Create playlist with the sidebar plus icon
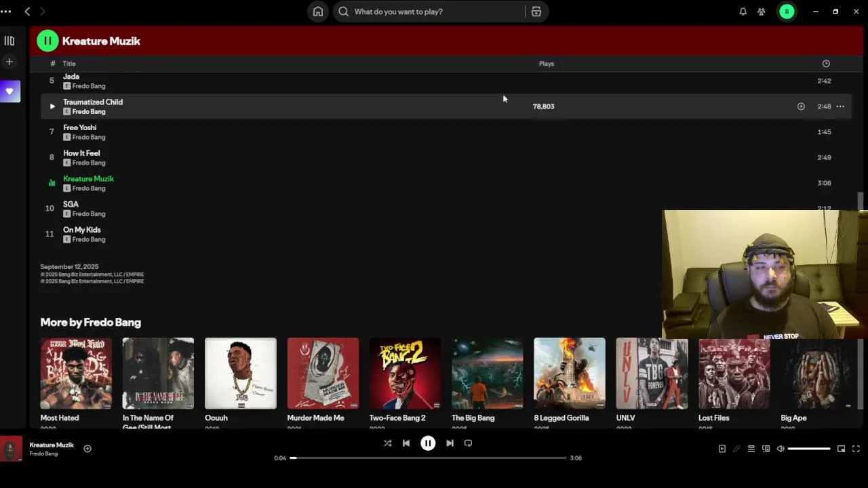 [x=9, y=62]
